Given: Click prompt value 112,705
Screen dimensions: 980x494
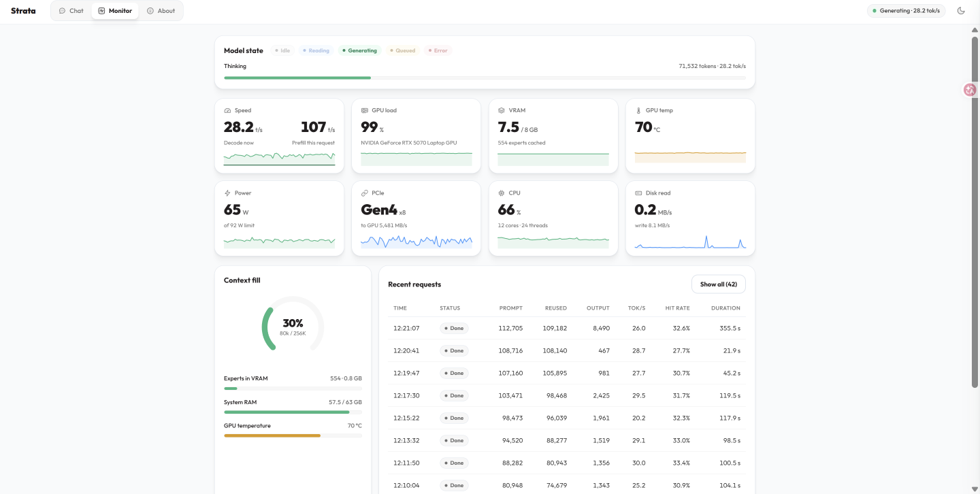Looking at the screenshot, I should pos(510,328).
